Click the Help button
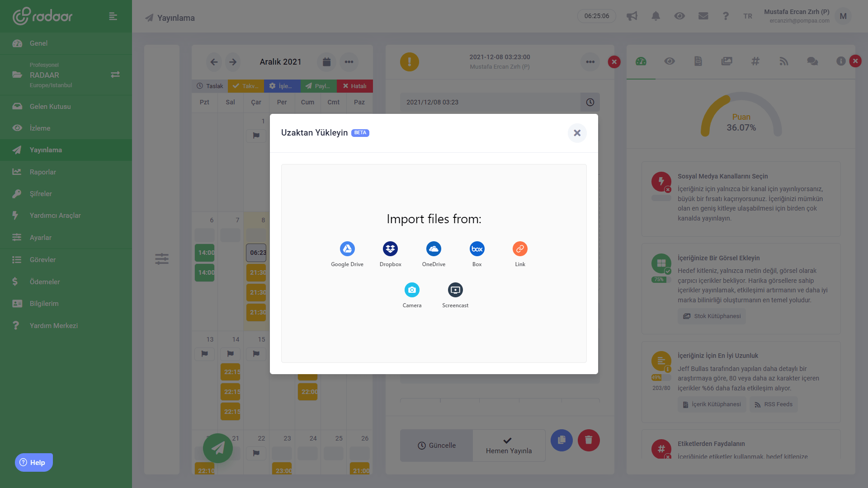The image size is (868, 488). pos(34,462)
